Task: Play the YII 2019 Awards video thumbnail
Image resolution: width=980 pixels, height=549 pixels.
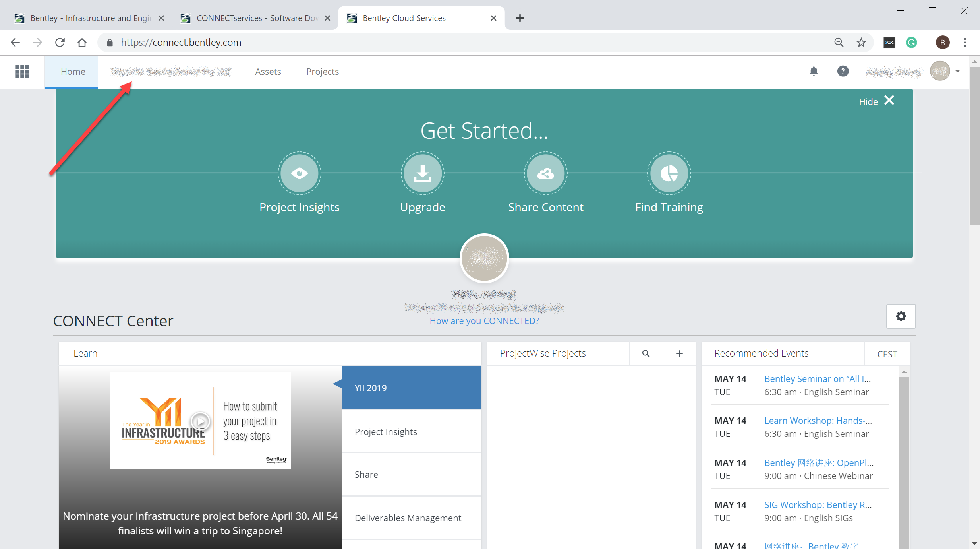Action: (x=200, y=422)
